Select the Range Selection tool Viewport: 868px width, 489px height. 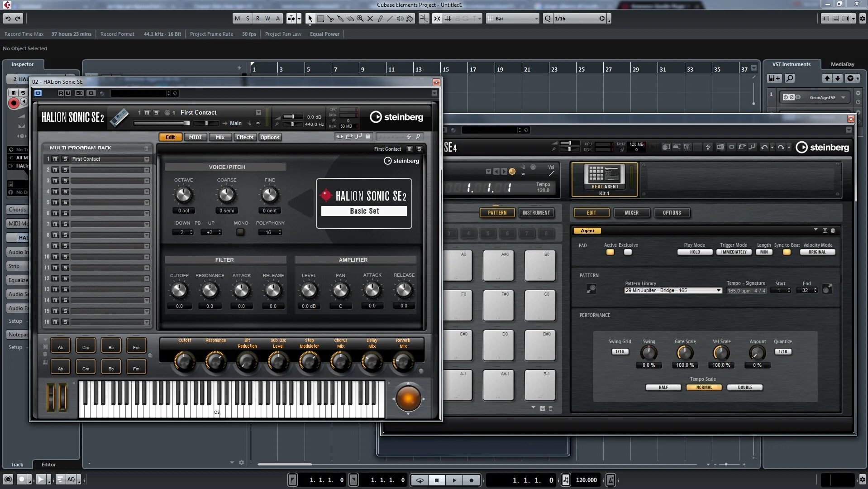[320, 19]
